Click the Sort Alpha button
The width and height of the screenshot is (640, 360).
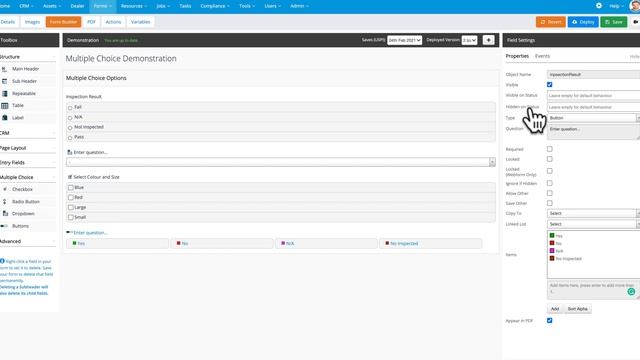pyautogui.click(x=577, y=309)
